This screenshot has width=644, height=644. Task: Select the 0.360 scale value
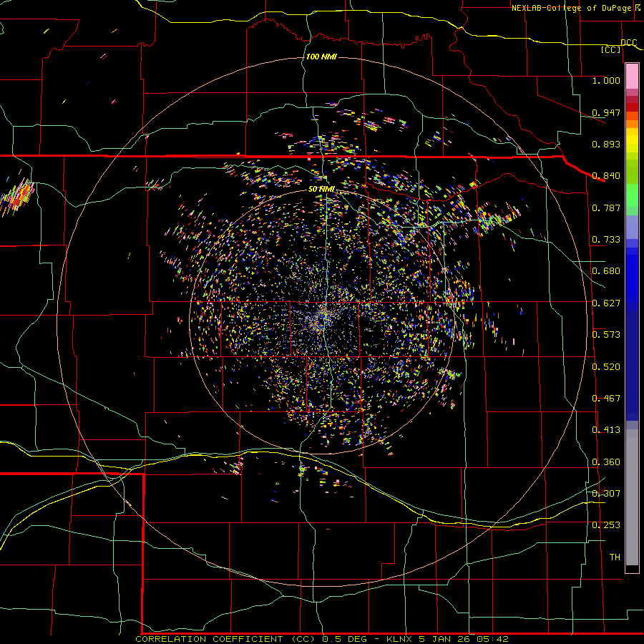[x=606, y=462]
